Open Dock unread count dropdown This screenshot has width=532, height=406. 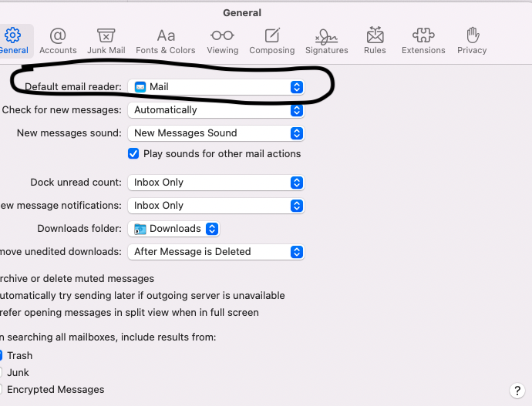[x=216, y=183]
